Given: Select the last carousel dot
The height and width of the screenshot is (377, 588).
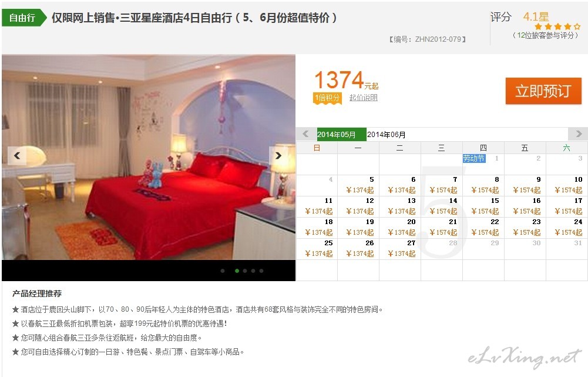Looking at the screenshot, I should [x=261, y=271].
